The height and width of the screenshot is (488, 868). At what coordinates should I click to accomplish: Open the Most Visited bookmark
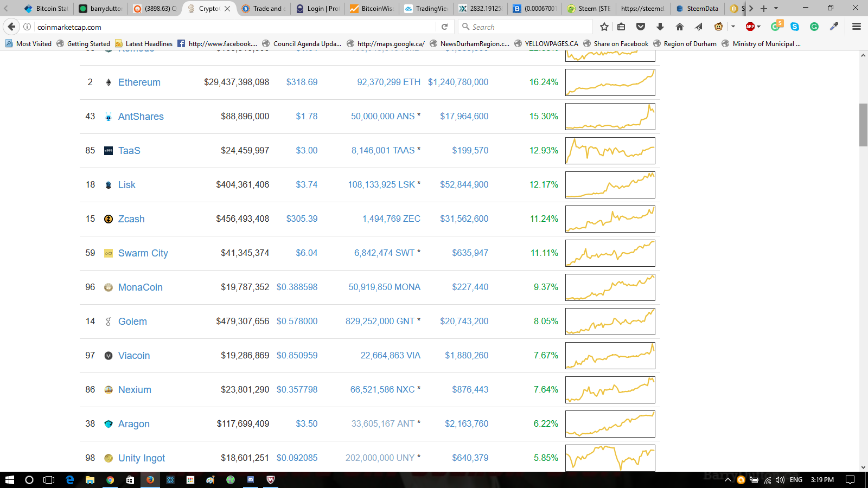click(28, 44)
